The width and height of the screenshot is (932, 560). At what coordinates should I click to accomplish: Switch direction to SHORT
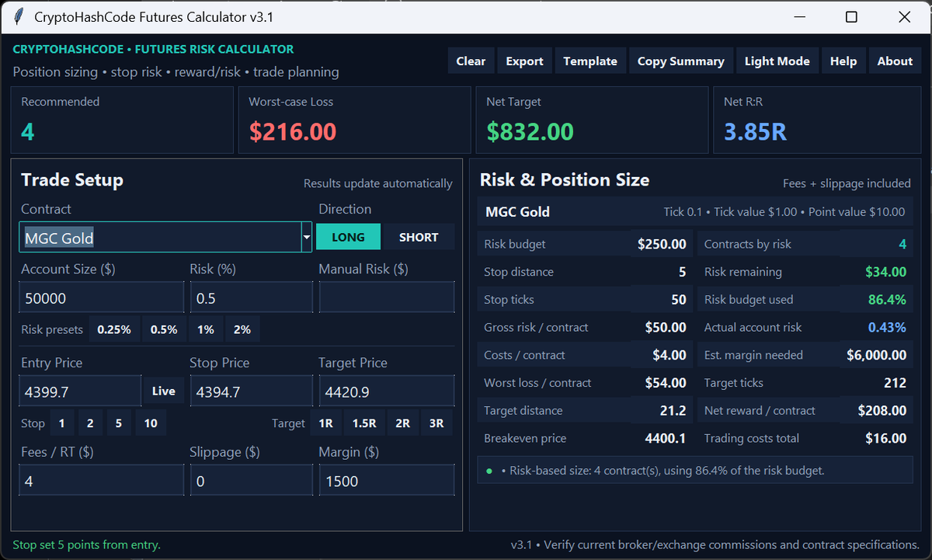[x=419, y=237]
